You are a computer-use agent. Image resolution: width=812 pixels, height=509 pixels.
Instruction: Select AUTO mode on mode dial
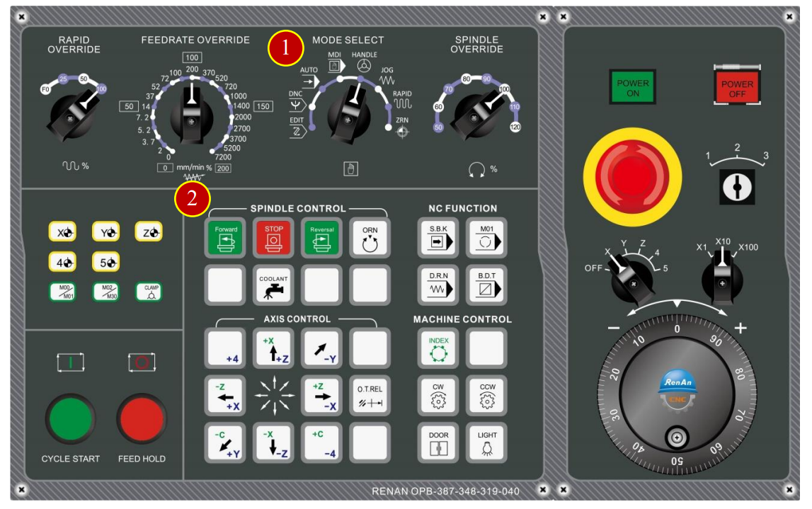(309, 77)
